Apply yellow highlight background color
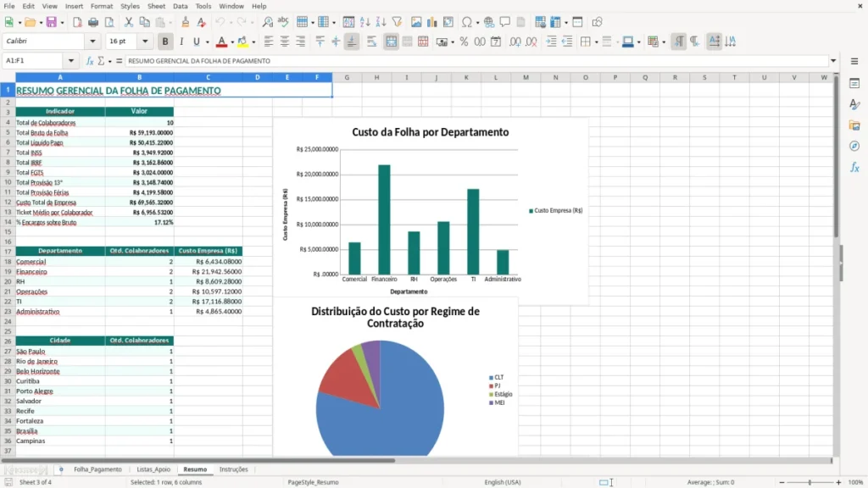Viewport: 868px width, 488px height. point(242,42)
